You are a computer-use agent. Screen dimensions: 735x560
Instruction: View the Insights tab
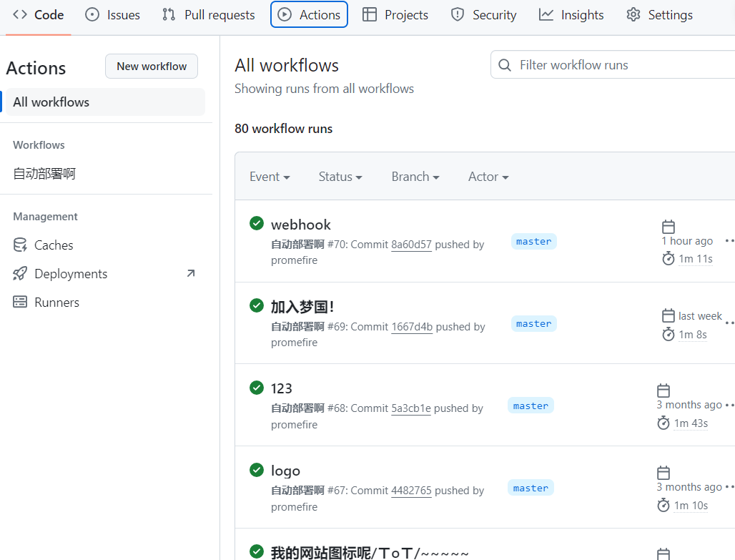[x=571, y=15]
